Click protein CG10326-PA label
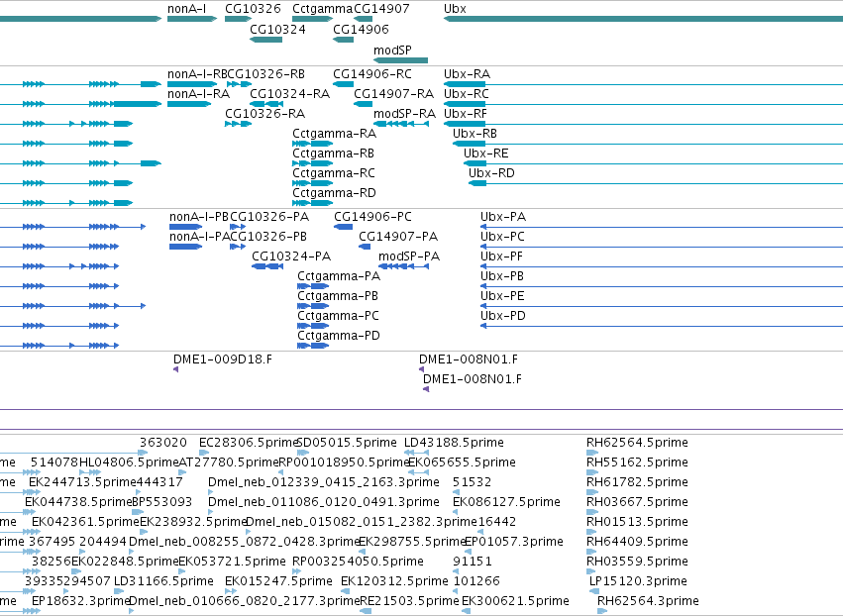Screen dimensions: 843x616 269,217
